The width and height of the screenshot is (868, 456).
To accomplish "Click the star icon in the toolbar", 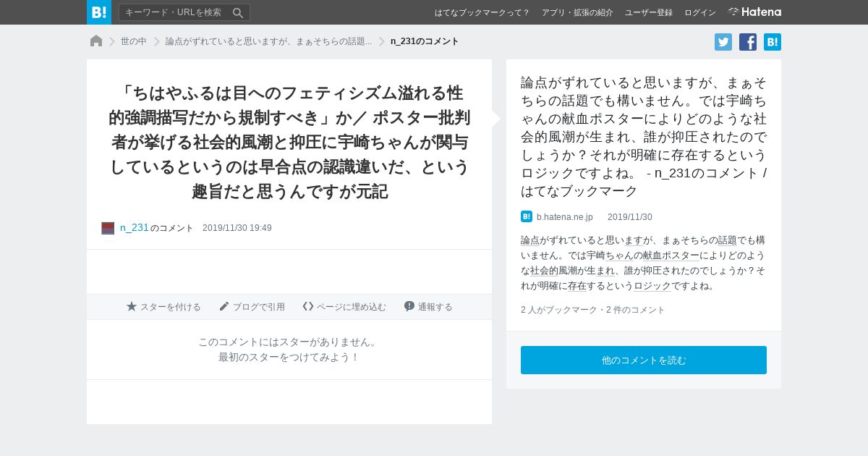I will tap(132, 306).
